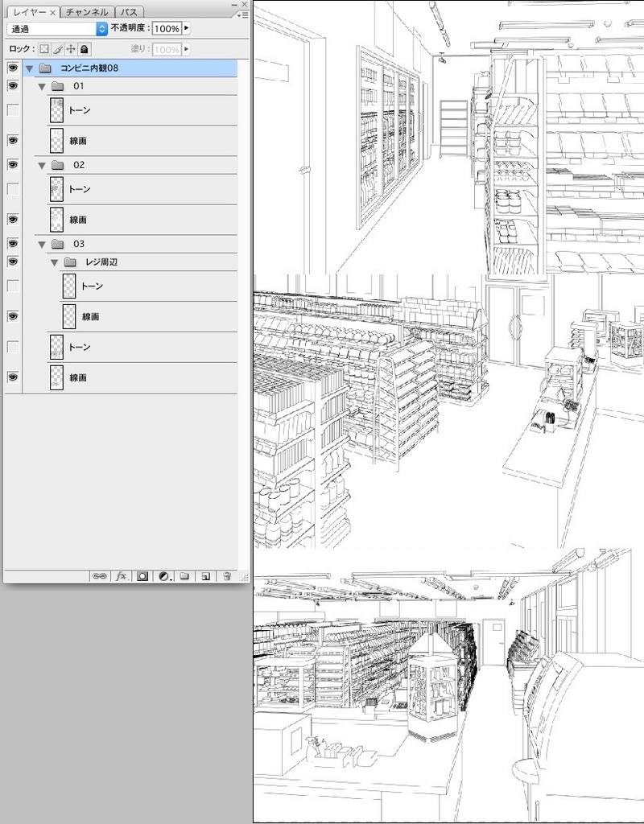Hide the 線画 layer in レジ周辺 group
The width and height of the screenshot is (644, 824).
11,316
